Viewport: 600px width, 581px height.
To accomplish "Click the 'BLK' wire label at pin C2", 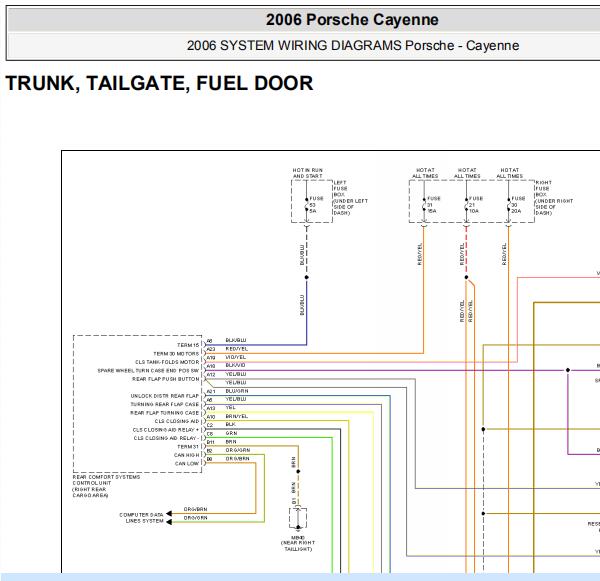I will 230,424.
